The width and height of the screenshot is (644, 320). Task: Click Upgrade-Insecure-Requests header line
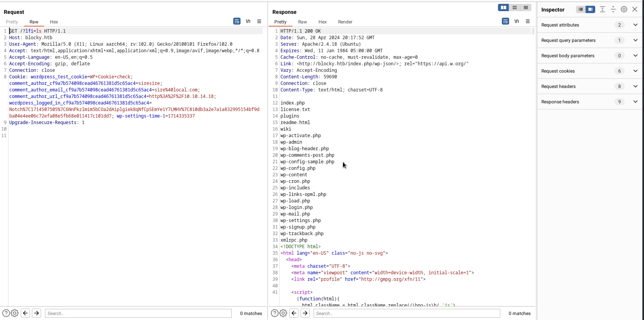pyautogui.click(x=47, y=123)
